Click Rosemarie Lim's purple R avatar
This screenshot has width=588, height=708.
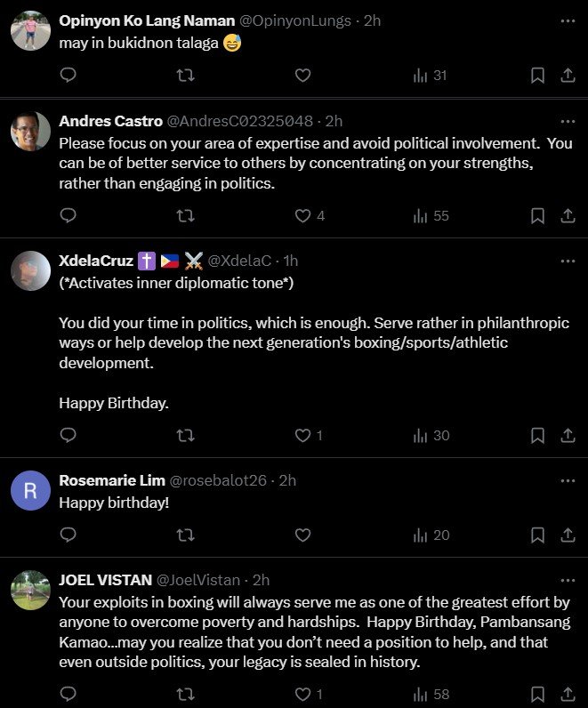pos(30,490)
